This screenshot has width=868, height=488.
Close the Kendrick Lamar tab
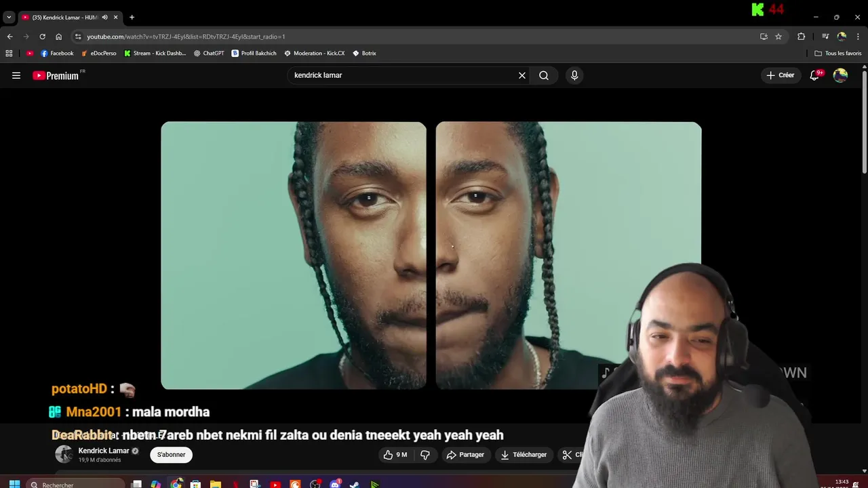pos(115,17)
